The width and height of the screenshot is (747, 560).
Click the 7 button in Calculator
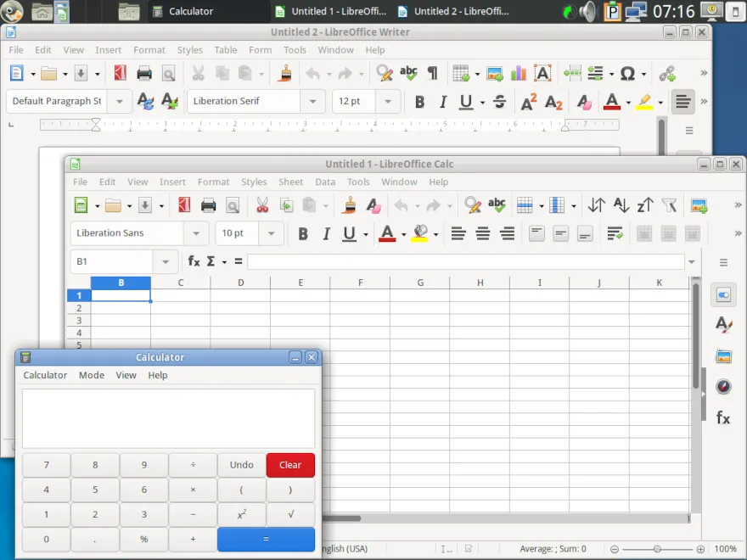[x=46, y=465]
